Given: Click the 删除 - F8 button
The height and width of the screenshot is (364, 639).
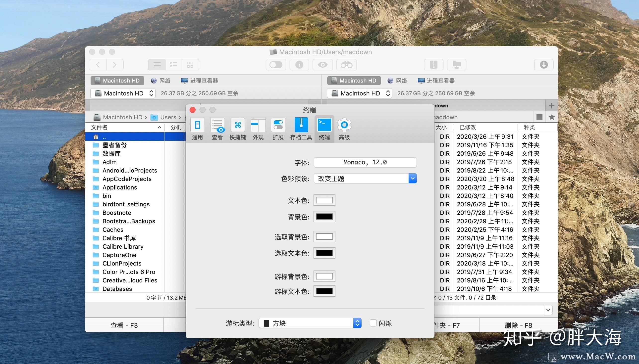Looking at the screenshot, I should tap(518, 325).
